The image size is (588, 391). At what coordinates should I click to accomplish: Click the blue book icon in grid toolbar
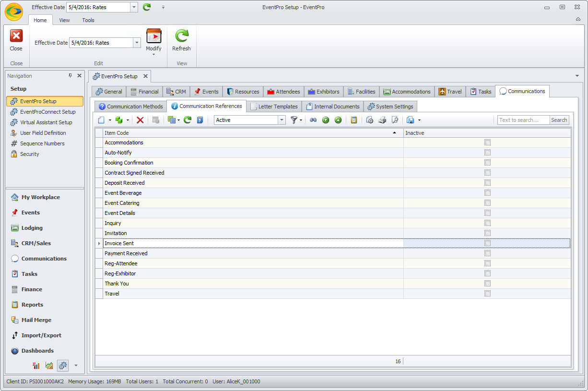coord(200,120)
